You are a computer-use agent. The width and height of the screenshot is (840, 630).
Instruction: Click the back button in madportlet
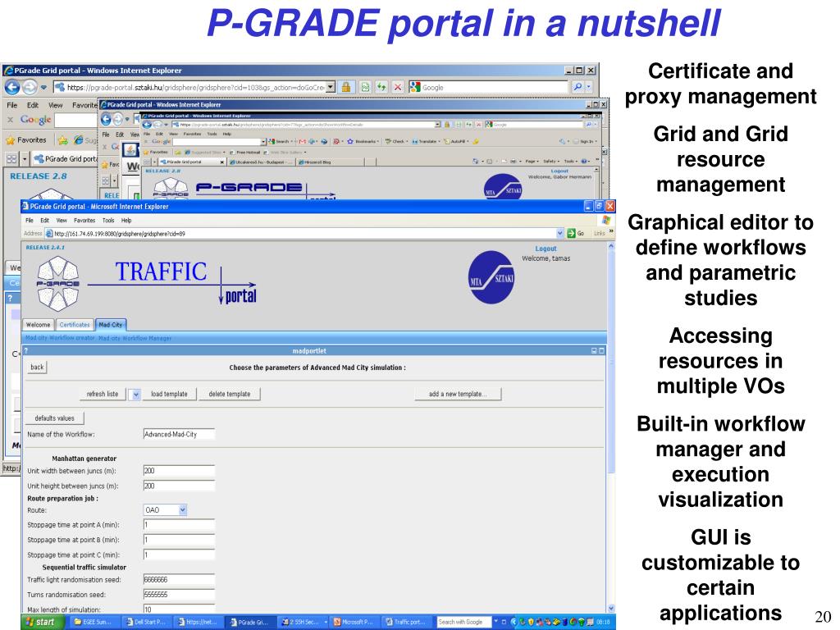(37, 367)
